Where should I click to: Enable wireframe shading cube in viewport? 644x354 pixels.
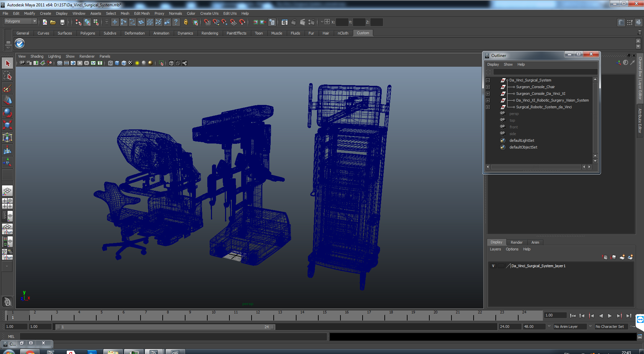[110, 63]
